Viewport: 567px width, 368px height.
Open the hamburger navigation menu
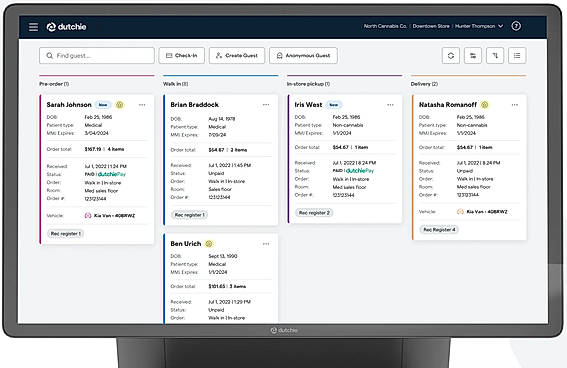tap(33, 27)
